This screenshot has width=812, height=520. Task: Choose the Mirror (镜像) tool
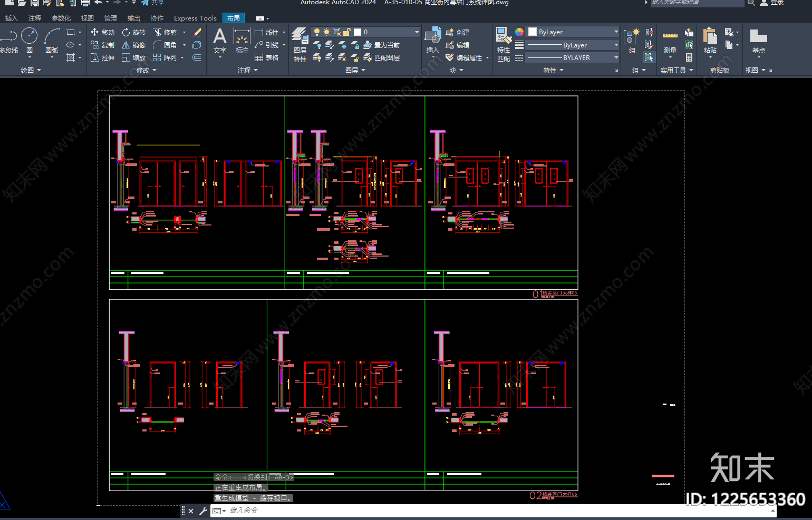tap(133, 45)
